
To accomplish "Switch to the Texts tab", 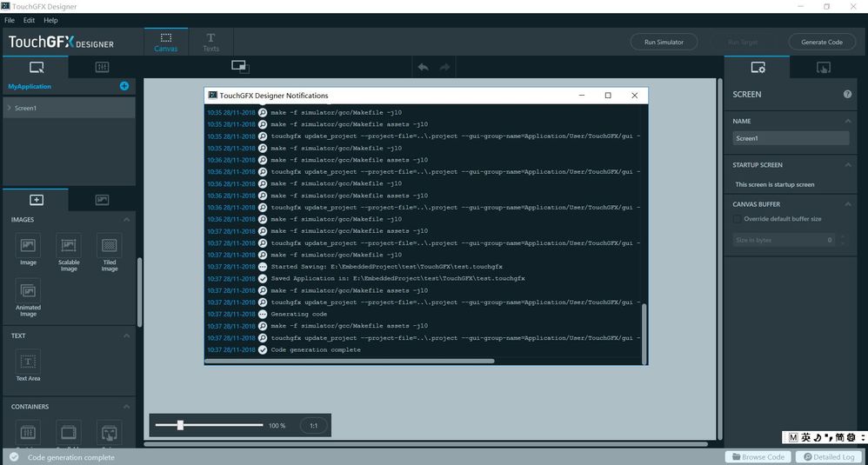I will [x=210, y=42].
